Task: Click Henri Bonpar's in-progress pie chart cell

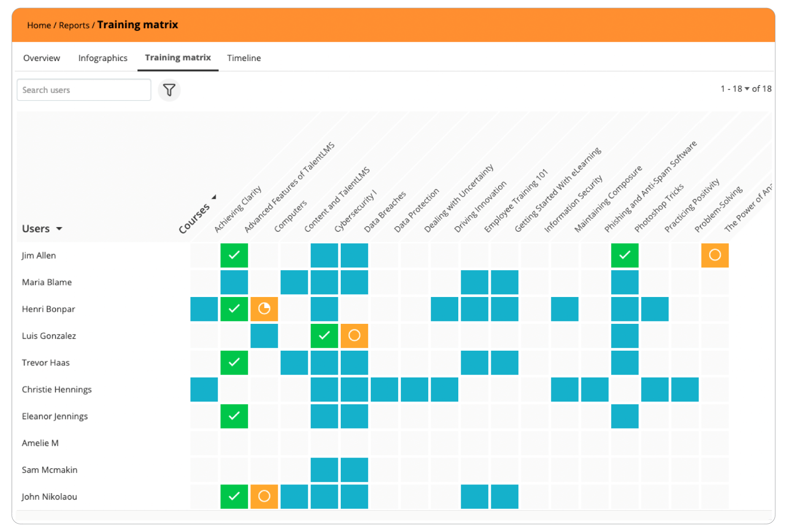Action: 264,309
